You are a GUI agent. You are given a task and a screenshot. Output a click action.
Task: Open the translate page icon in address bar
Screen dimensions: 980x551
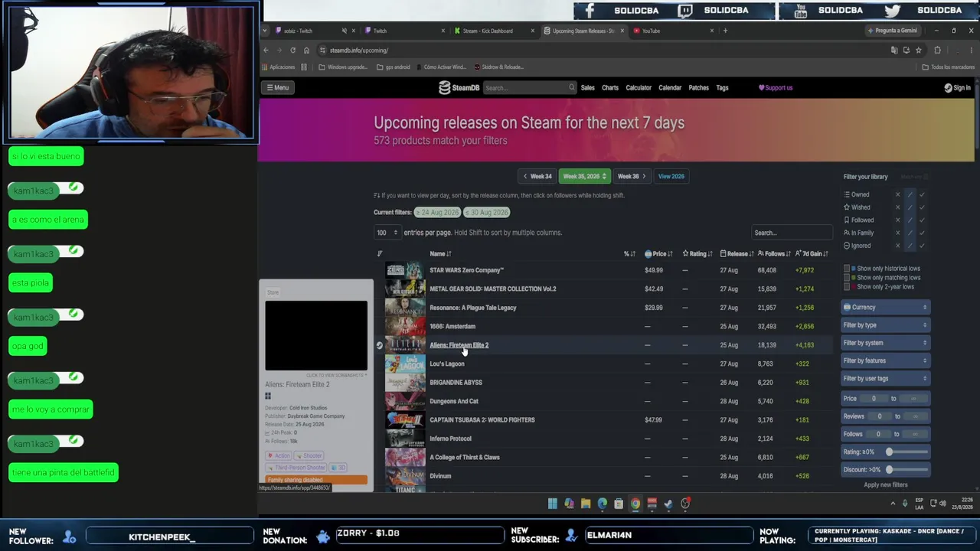[894, 51]
